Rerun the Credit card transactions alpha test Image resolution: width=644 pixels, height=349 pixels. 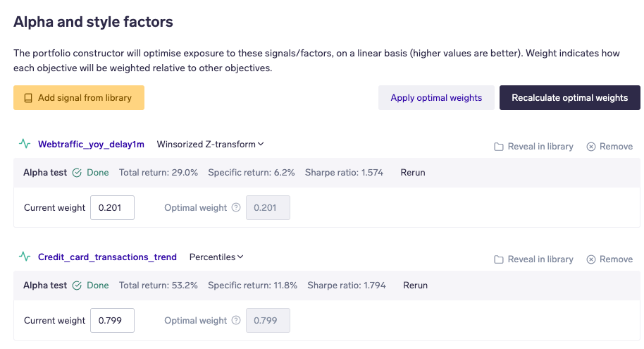click(x=415, y=286)
